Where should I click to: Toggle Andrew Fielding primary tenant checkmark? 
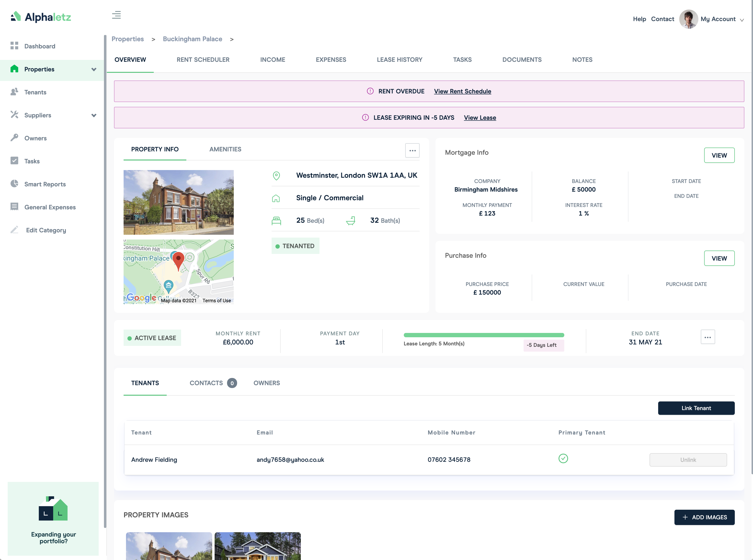click(563, 459)
